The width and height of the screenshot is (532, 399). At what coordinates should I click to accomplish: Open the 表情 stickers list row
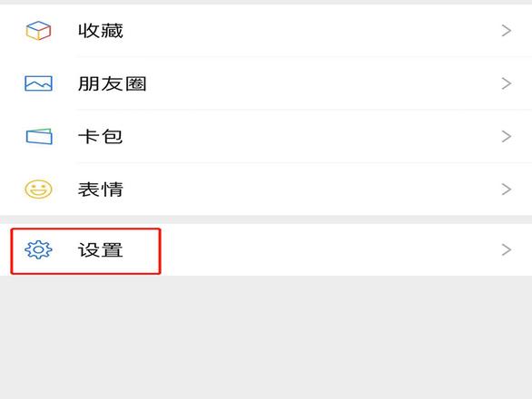click(266, 190)
